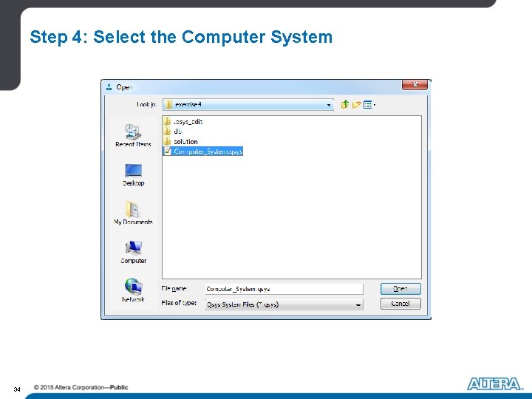Go to Desktop location
Screen dimensions: 532x399
[x=133, y=175]
